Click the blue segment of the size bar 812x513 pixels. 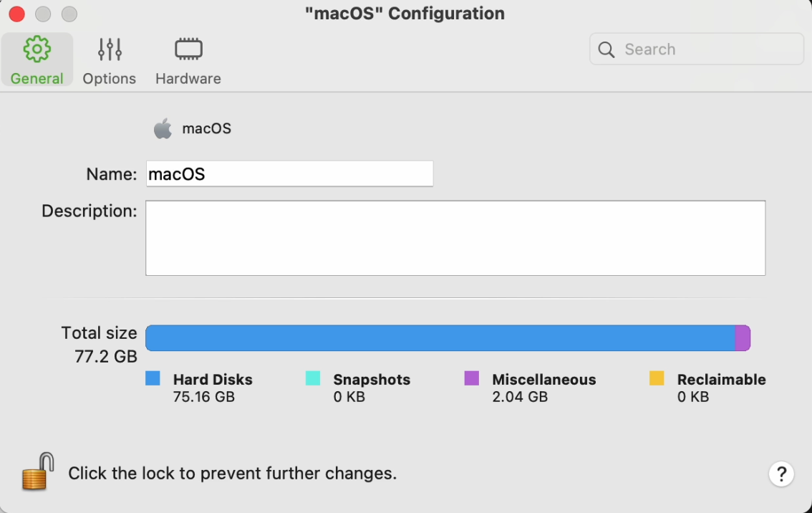click(440, 338)
